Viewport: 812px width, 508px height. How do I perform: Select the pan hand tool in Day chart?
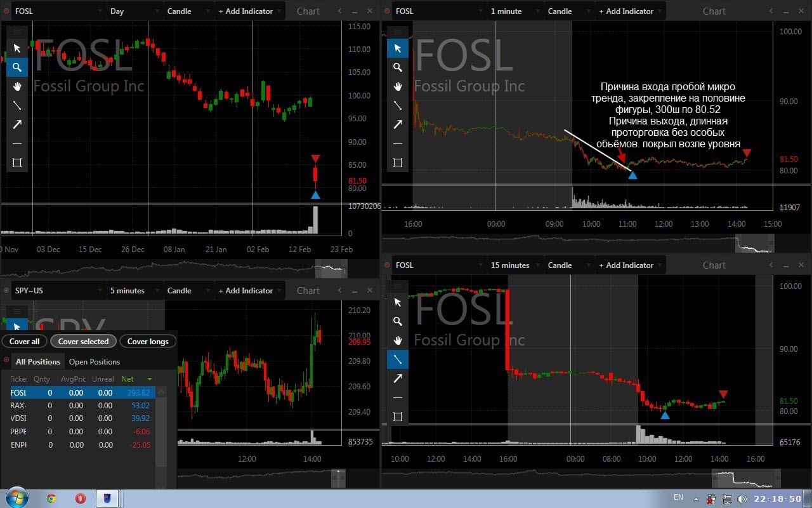pyautogui.click(x=17, y=86)
